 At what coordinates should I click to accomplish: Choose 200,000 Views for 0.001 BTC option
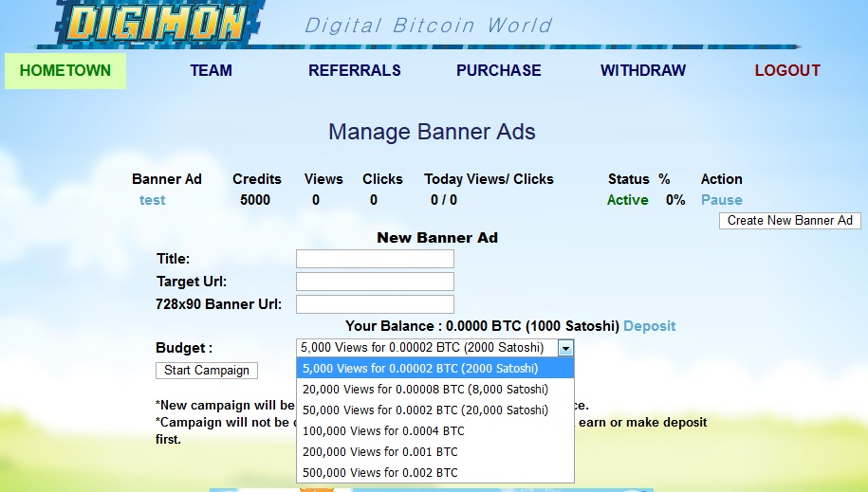pyautogui.click(x=435, y=452)
